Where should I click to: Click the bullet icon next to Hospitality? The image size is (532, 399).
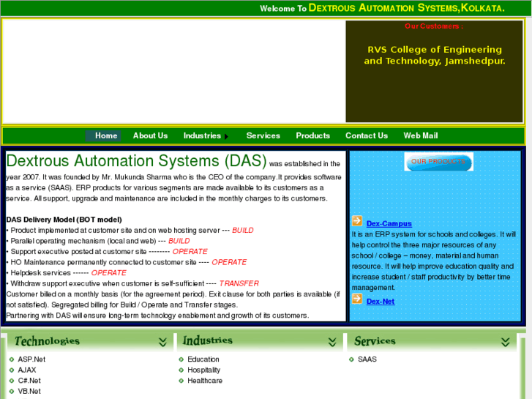point(181,370)
